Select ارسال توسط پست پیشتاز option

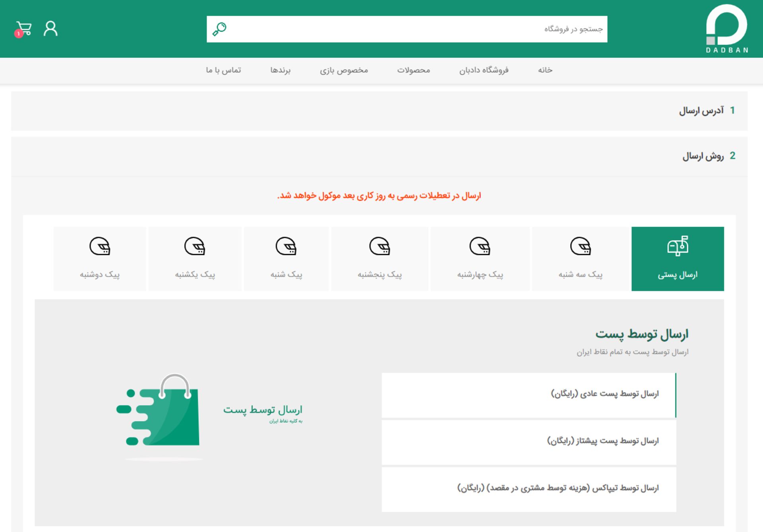coord(529,442)
